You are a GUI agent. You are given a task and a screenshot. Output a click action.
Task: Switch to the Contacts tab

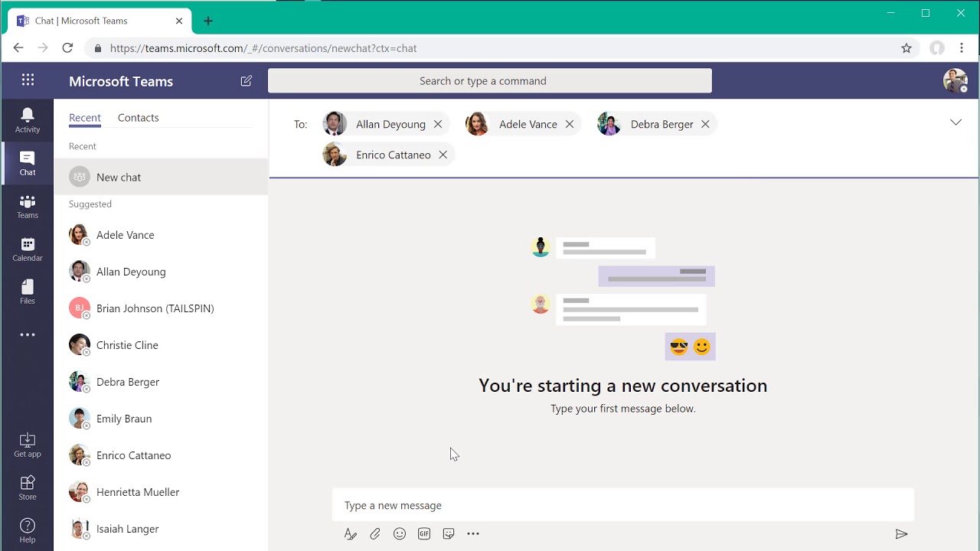tap(139, 118)
